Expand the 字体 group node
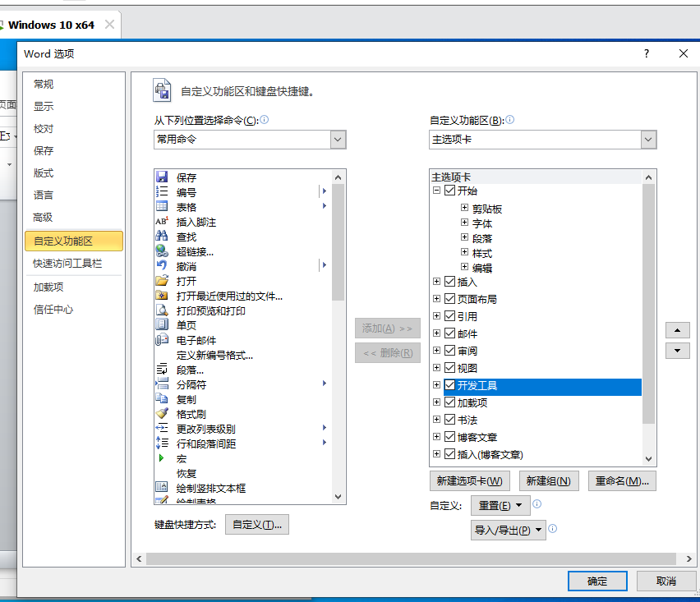Screen dimensions: 700x602 (464, 223)
